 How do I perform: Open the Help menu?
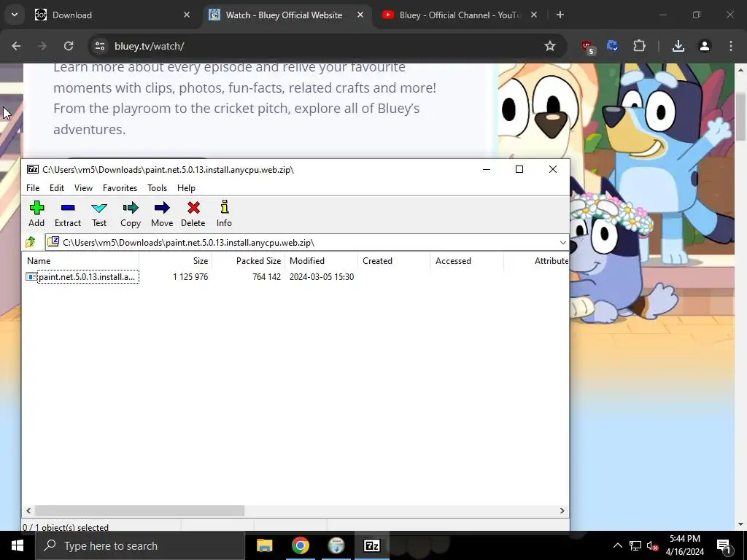click(186, 188)
